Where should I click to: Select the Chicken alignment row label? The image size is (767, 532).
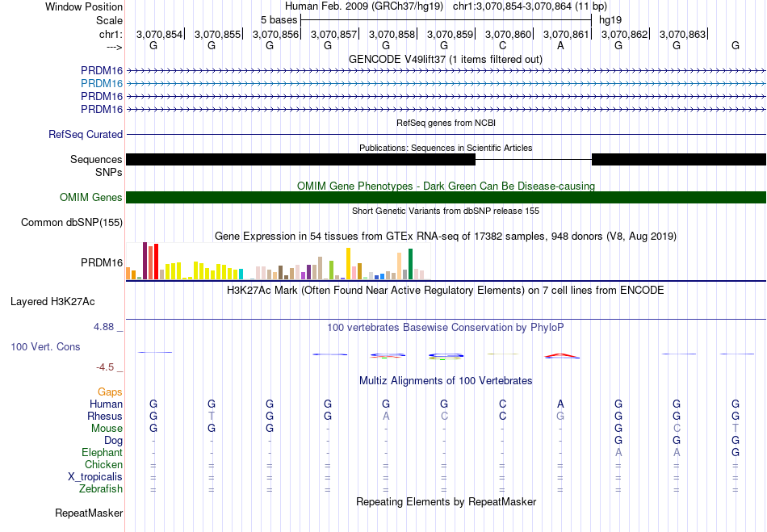click(x=103, y=464)
